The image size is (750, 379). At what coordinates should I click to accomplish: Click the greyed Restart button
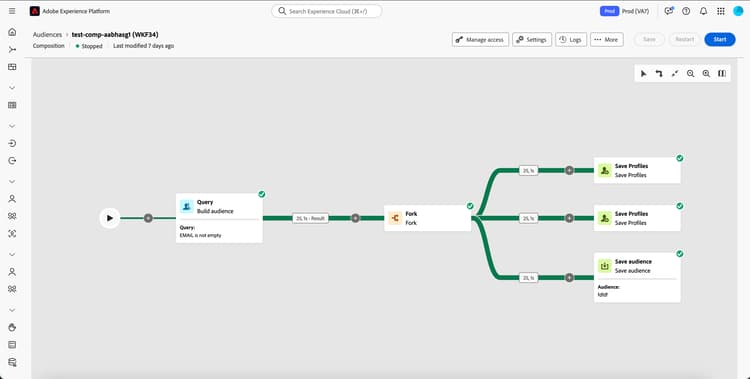(x=684, y=39)
